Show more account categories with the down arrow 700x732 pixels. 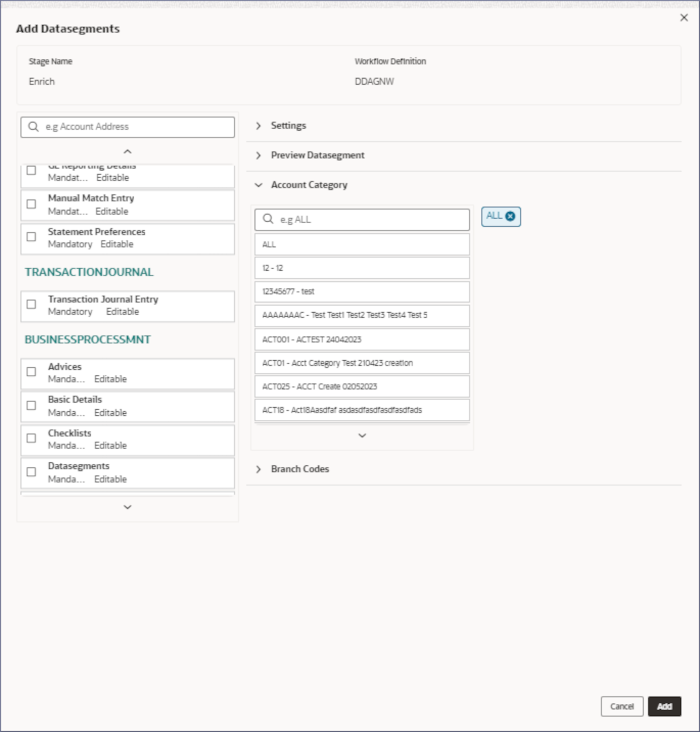click(362, 435)
